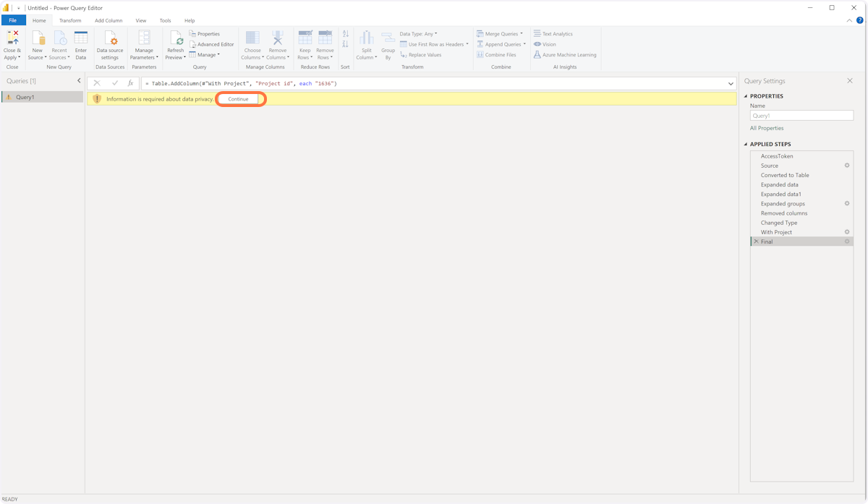Open settings gear for the Source step

847,166
